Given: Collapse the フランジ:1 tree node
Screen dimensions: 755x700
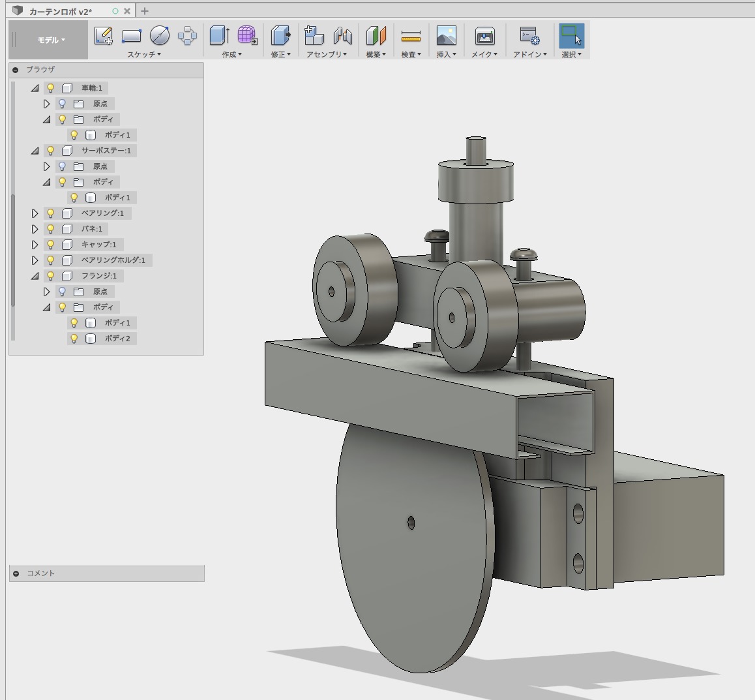Looking at the screenshot, I should point(35,276).
